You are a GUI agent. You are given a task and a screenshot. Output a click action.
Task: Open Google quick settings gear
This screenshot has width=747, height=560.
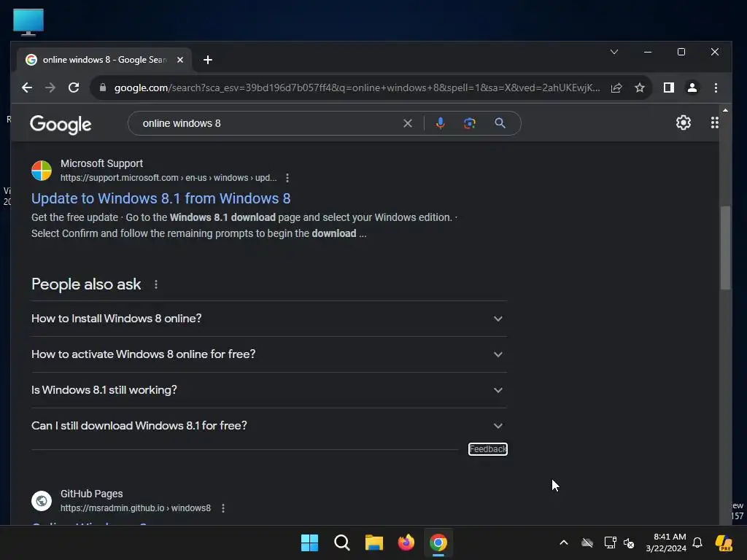click(684, 122)
